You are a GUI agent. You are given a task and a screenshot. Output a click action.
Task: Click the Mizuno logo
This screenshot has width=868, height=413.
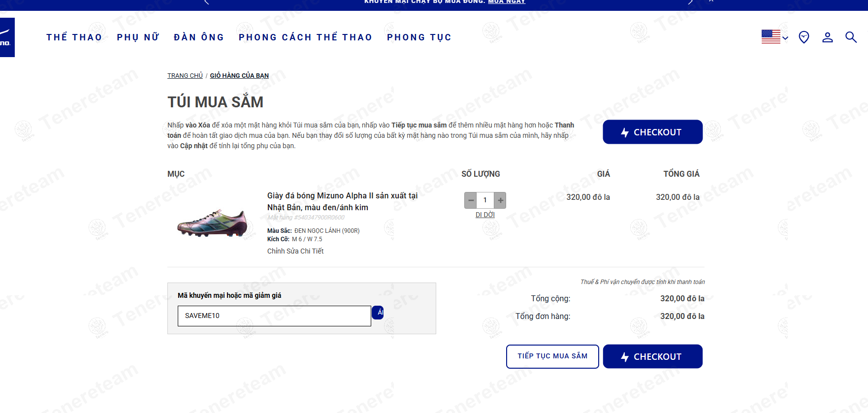(x=7, y=37)
